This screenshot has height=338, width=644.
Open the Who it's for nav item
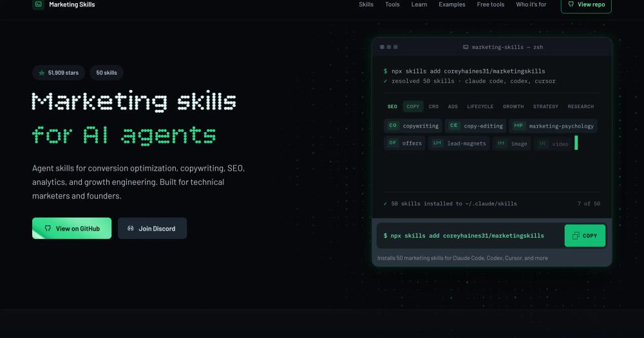pos(531,5)
